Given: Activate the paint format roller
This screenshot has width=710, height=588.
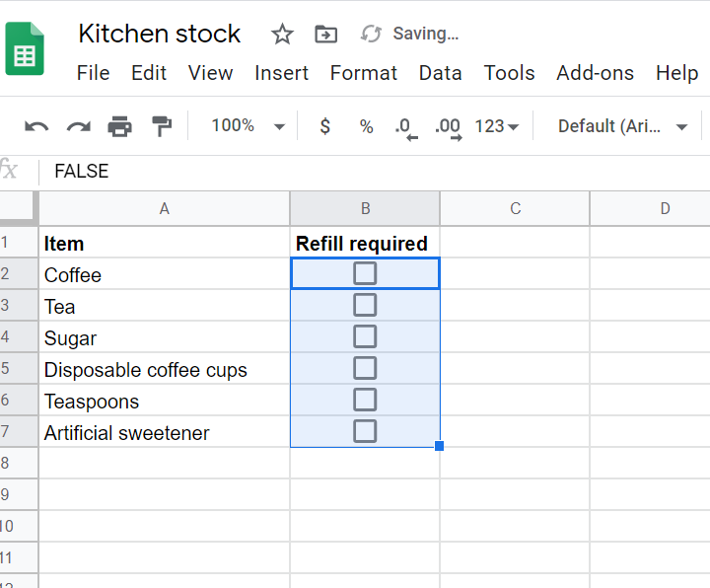Looking at the screenshot, I should click(x=161, y=126).
